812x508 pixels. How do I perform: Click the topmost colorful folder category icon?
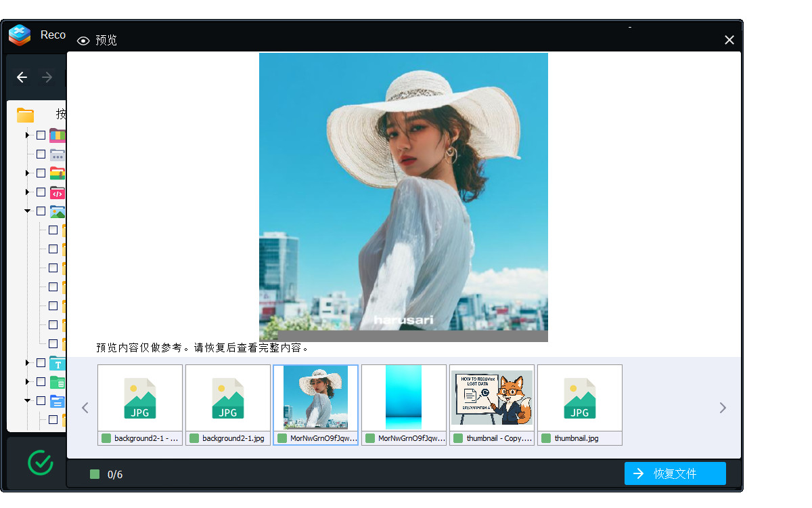pos(57,135)
